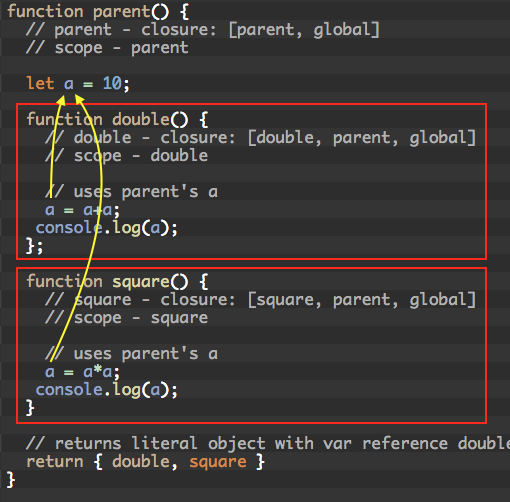Click the 'let' keyword
The image size is (510, 502).
tap(40, 83)
